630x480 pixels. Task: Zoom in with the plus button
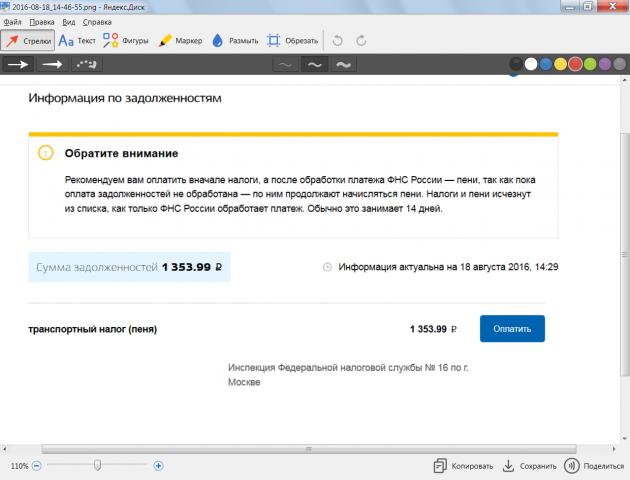[158, 466]
